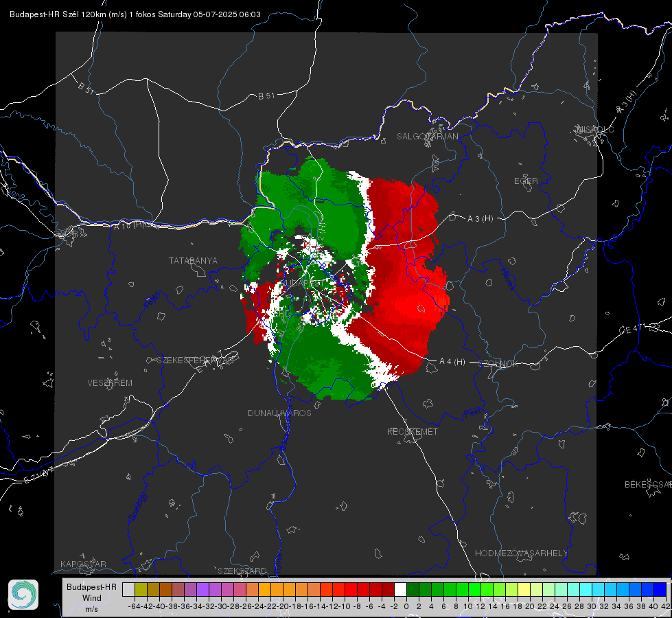Click the TATABÁNYA city label
Image resolution: width=672 pixels, height=618 pixels.
point(193,261)
